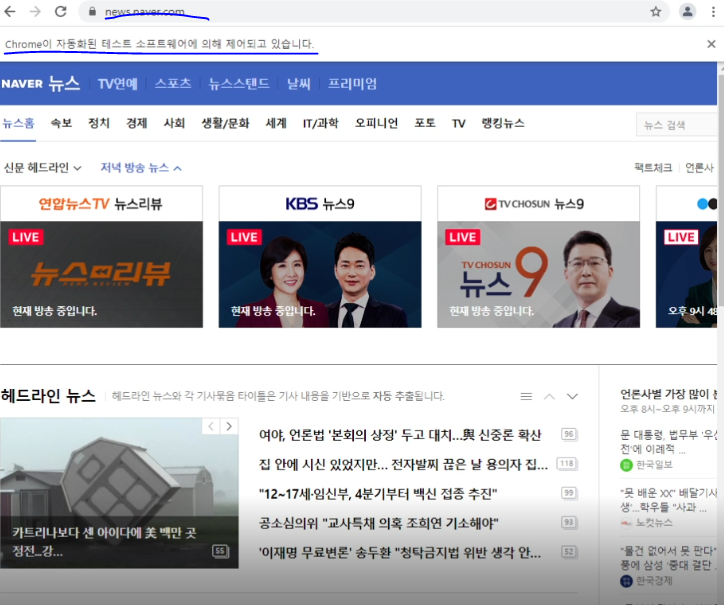Click the 93 related articles count badge
The image size is (724, 605).
tap(569, 522)
